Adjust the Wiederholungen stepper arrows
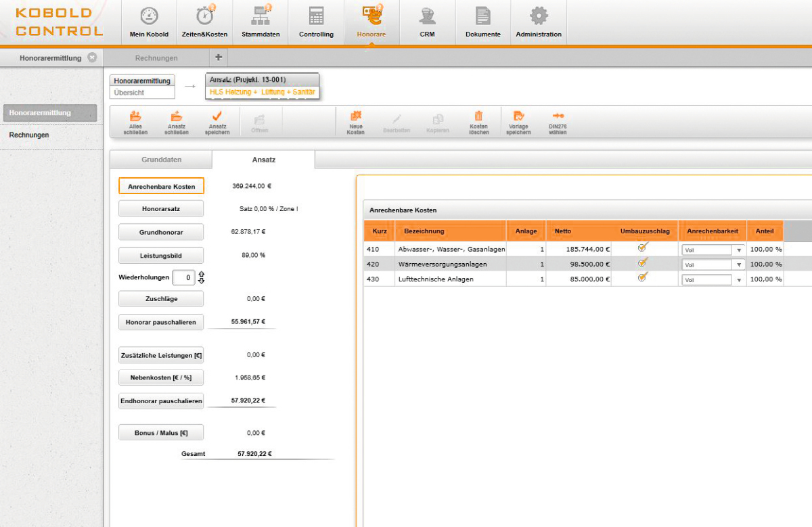Viewport: 812px width, 527px height. point(201,277)
